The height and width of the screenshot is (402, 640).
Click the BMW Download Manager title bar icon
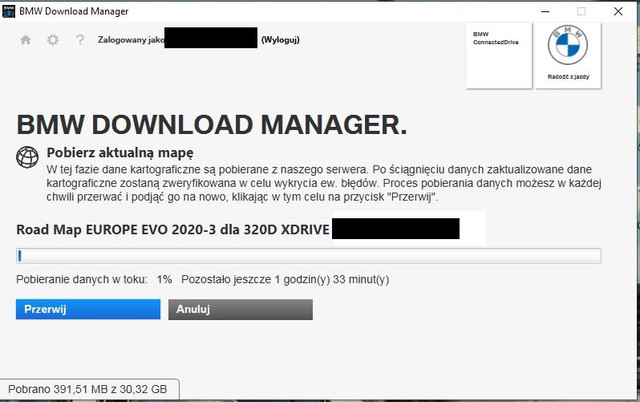coord(8,11)
